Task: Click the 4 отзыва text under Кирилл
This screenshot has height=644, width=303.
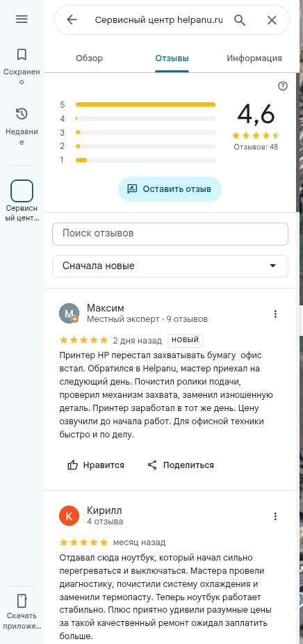Action: [105, 522]
